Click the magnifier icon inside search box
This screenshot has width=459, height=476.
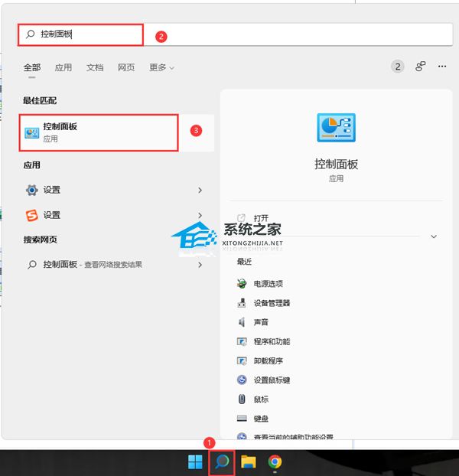pyautogui.click(x=30, y=34)
